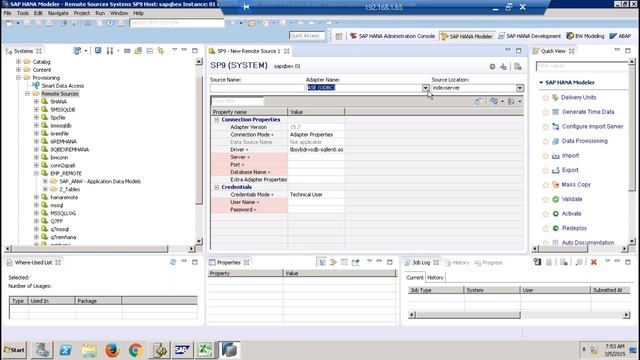Open the SAP Logon taskbar icon
The image size is (640, 360).
tap(182, 350)
